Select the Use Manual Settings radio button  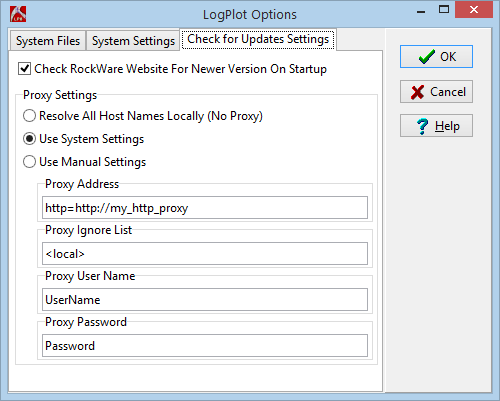pos(29,162)
